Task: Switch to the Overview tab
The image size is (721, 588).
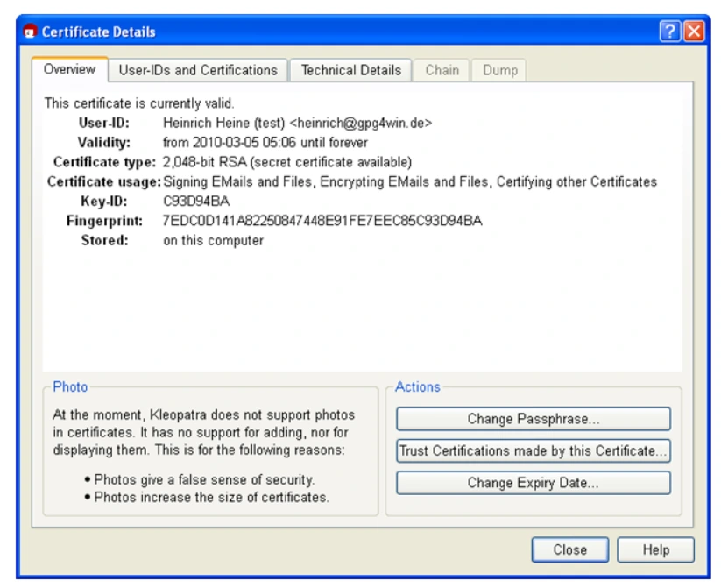Action: 69,69
